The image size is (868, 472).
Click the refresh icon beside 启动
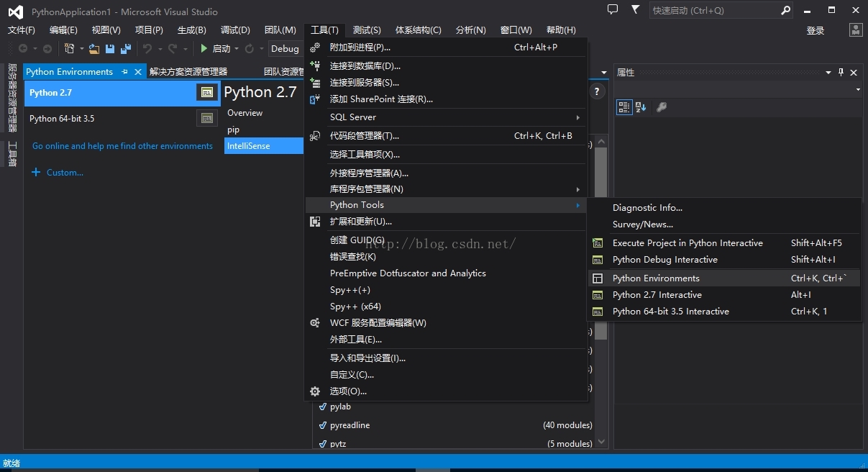(x=250, y=48)
